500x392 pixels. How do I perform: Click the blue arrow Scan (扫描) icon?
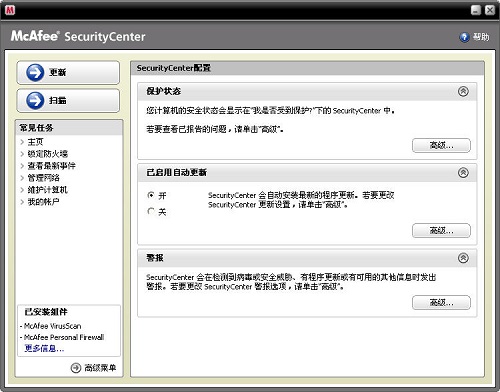[35, 100]
